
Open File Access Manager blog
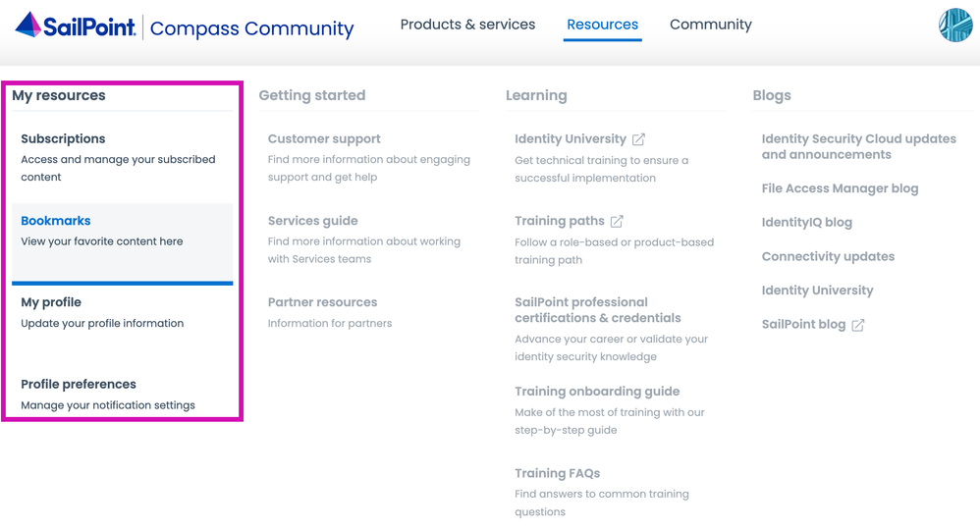pos(840,188)
